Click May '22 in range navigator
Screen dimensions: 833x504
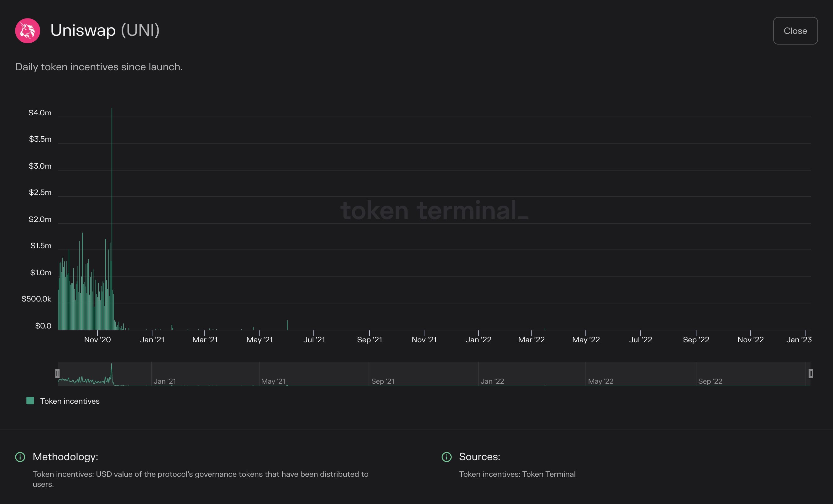point(600,381)
